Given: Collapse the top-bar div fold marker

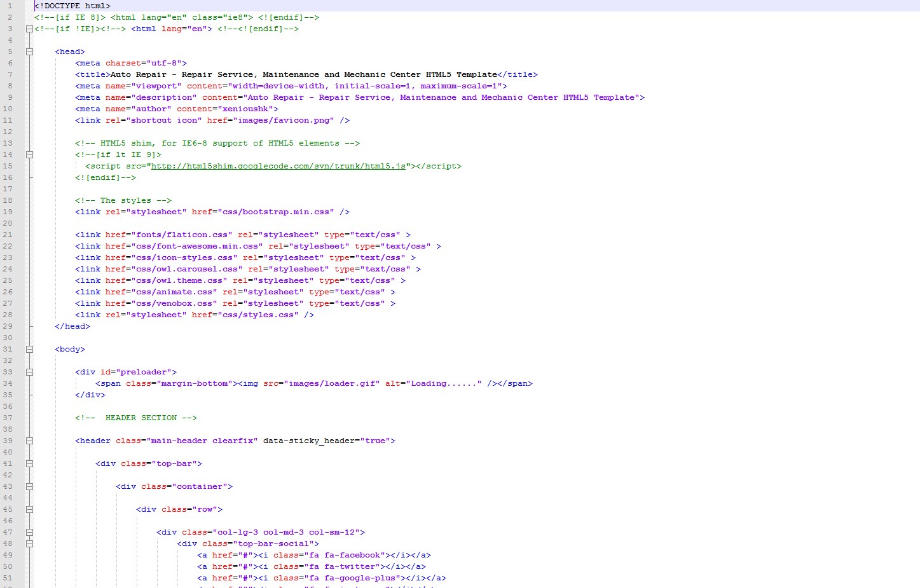Looking at the screenshot, I should pyautogui.click(x=29, y=463).
